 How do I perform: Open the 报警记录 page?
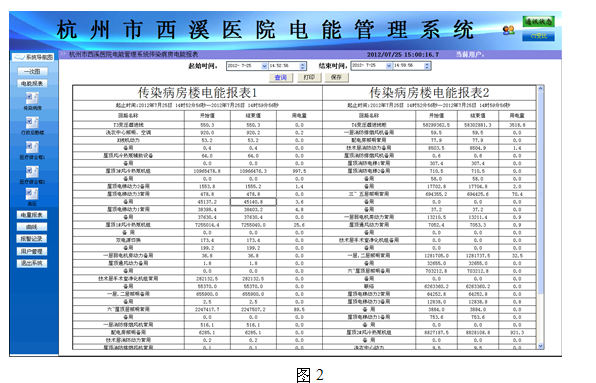pos(32,239)
